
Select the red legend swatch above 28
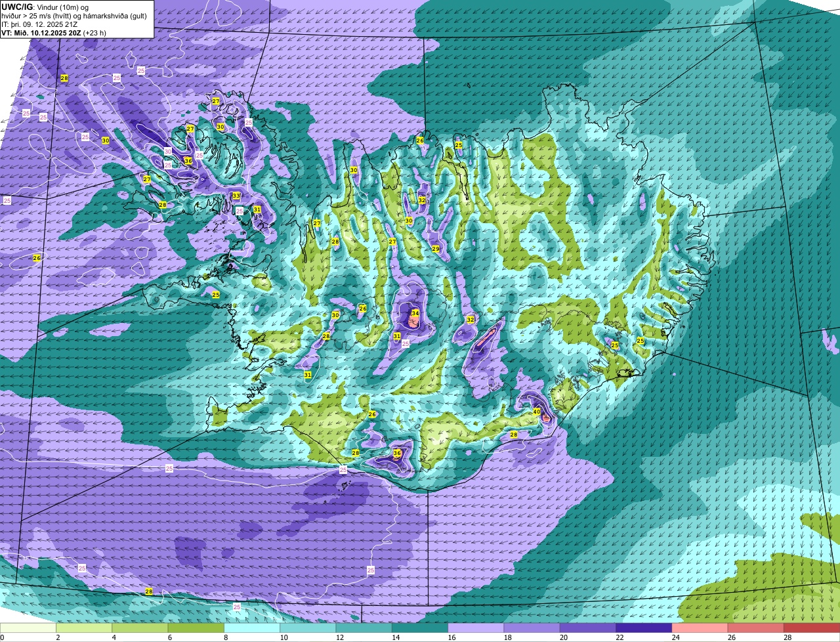pyautogui.click(x=812, y=628)
